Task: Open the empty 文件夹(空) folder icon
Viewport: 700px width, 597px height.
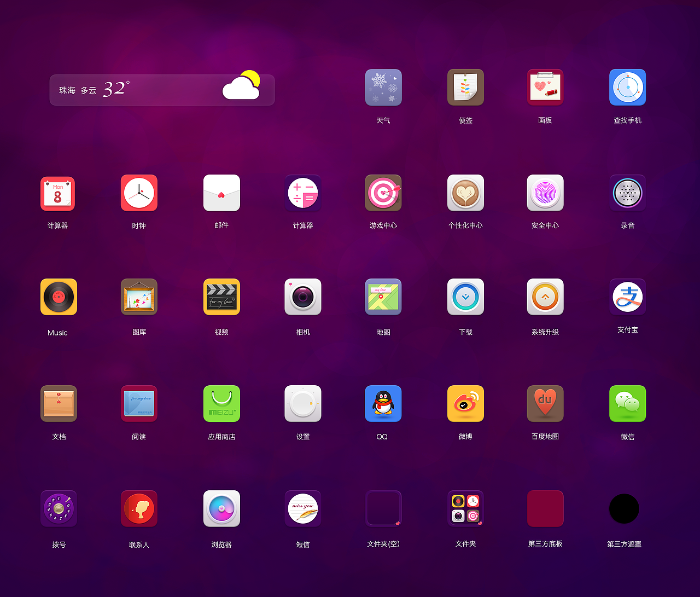Action: 383,509
